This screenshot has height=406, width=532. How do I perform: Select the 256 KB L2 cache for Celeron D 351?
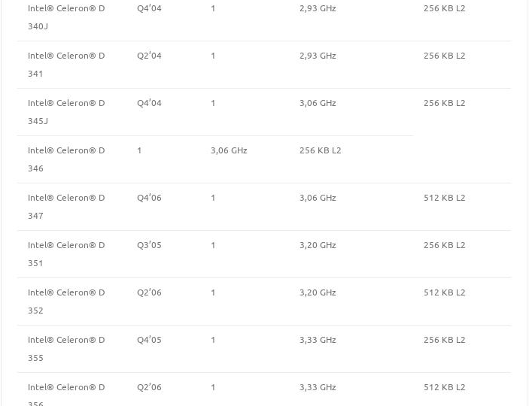pos(444,245)
